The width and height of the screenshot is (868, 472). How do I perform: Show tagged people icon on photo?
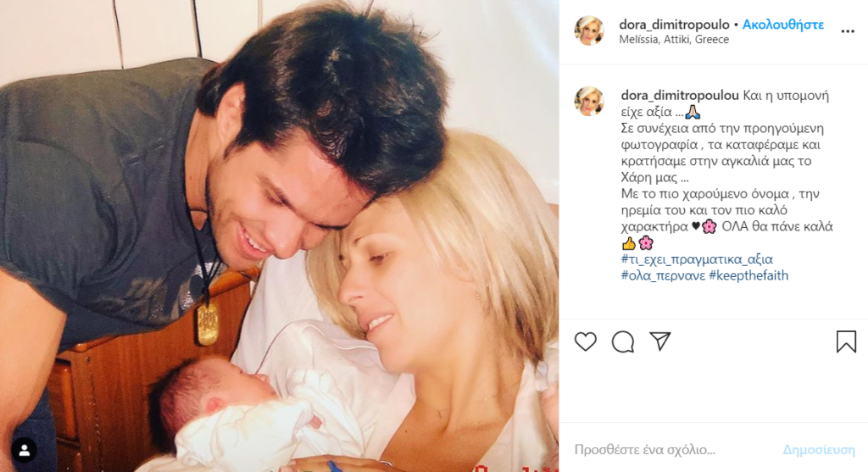point(25,451)
